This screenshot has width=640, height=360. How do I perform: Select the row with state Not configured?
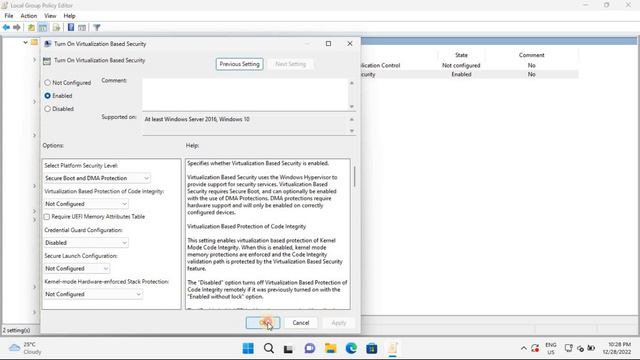pos(469,65)
